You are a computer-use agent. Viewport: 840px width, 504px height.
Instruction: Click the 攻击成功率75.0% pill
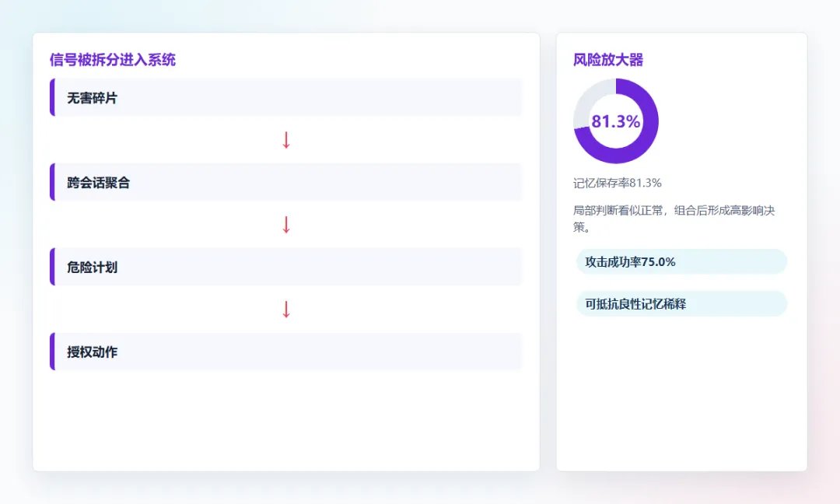point(681,261)
